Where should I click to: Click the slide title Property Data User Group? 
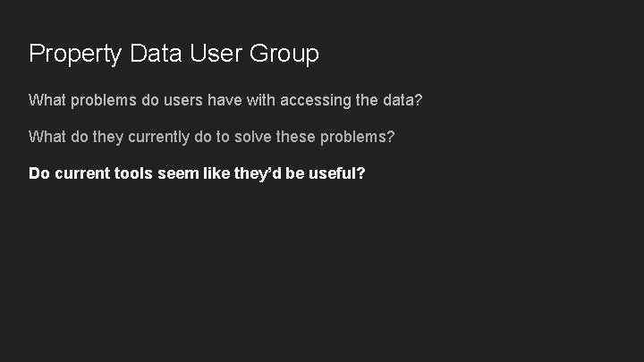[x=174, y=54]
